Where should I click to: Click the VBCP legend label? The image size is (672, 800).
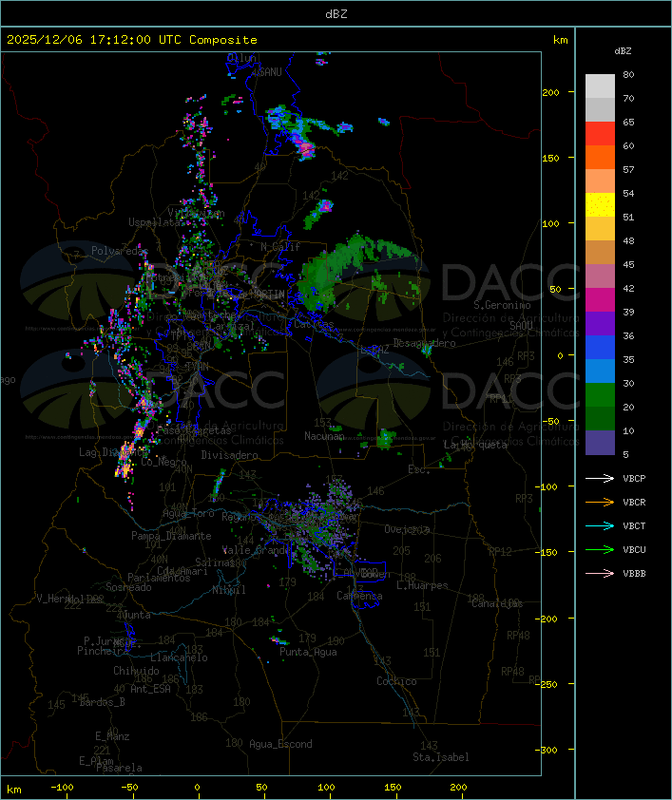[634, 479]
